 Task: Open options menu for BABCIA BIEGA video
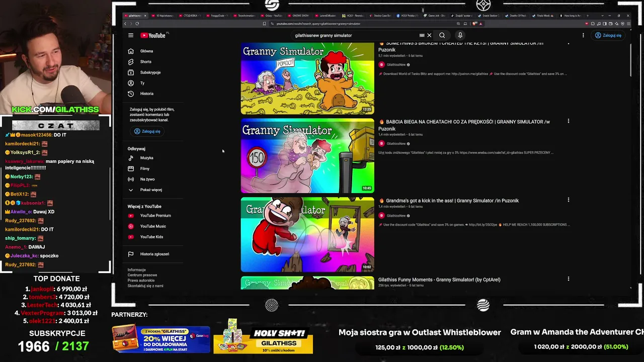coord(569,121)
